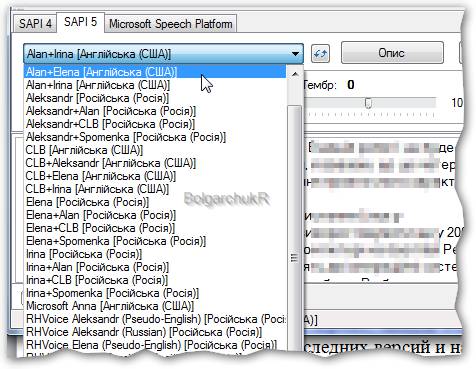Pick Aleksandr+Spomenka [Російська (Росія)] voice
The width and height of the screenshot is (476, 369).
click(155, 137)
